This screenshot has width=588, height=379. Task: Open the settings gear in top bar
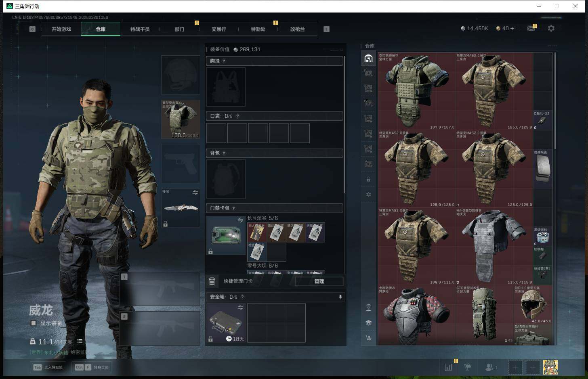tap(551, 28)
